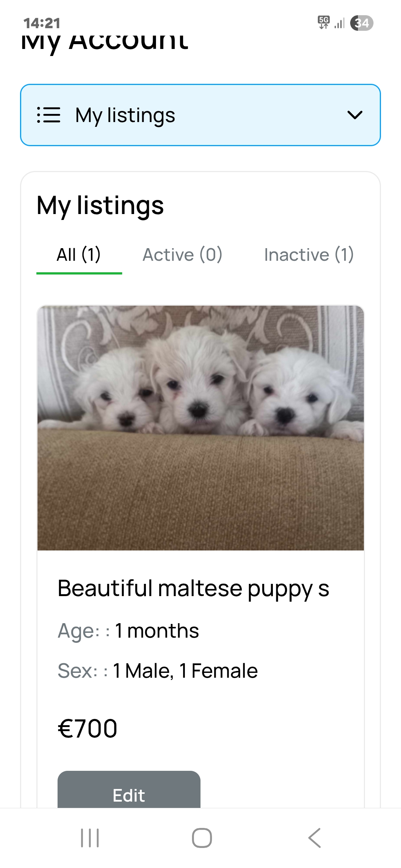Switch to the All (1) tab
This screenshot has width=401, height=868.
click(79, 255)
